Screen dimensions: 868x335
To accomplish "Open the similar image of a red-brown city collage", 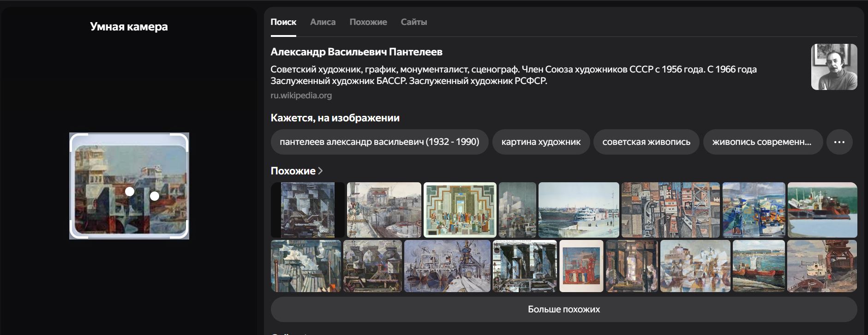I will click(670, 210).
